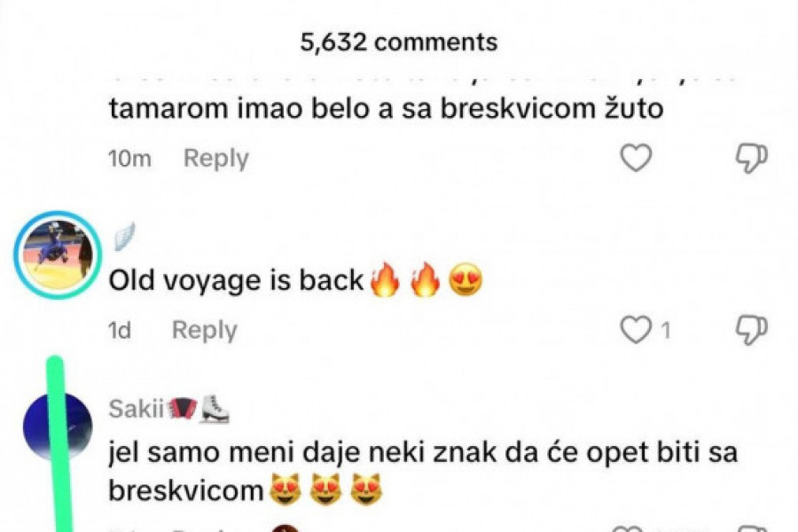The image size is (798, 532).
Task: Open the feather-emoji username profile
Action: (123, 236)
